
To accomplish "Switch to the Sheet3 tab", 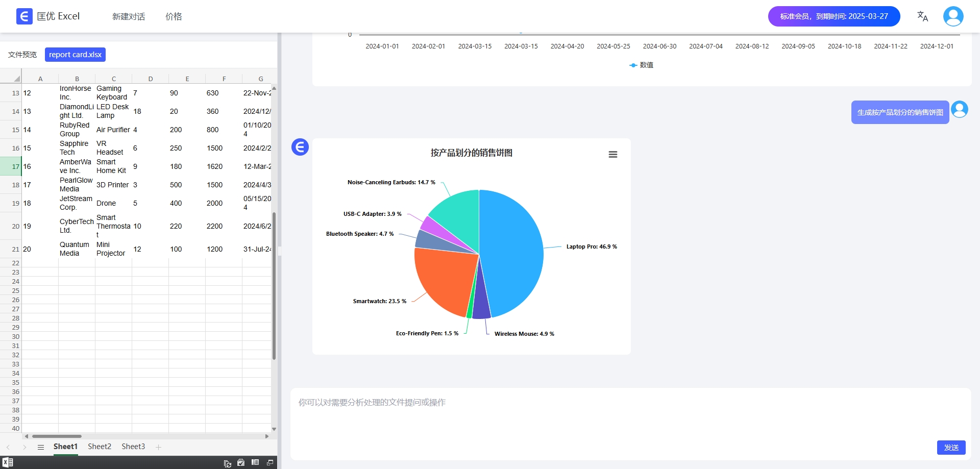I will click(133, 447).
